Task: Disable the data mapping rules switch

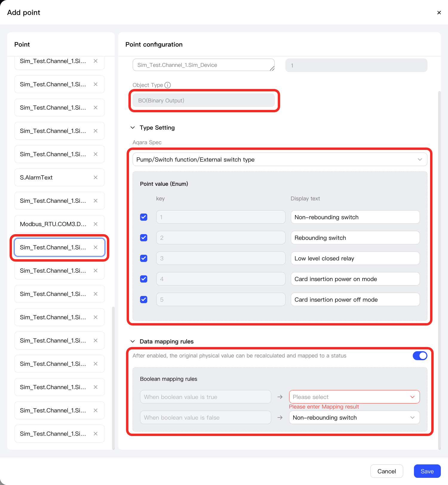Action: tap(420, 356)
